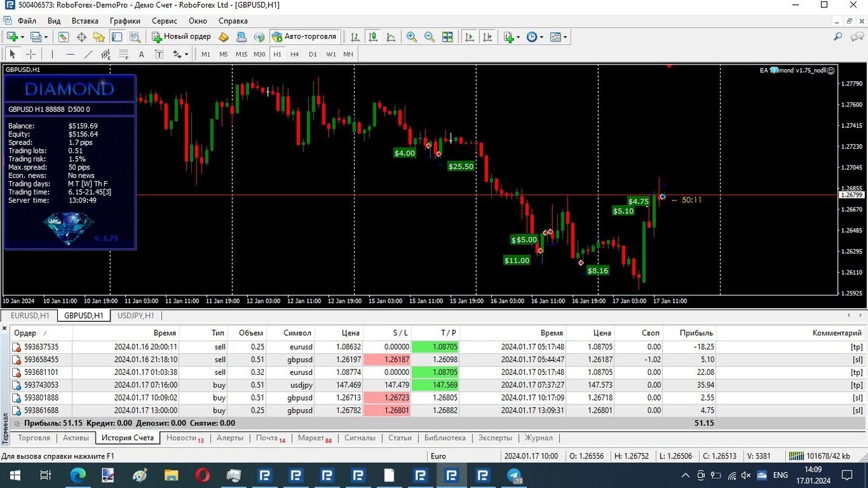Open the Торговля terminal tab

coord(34,438)
